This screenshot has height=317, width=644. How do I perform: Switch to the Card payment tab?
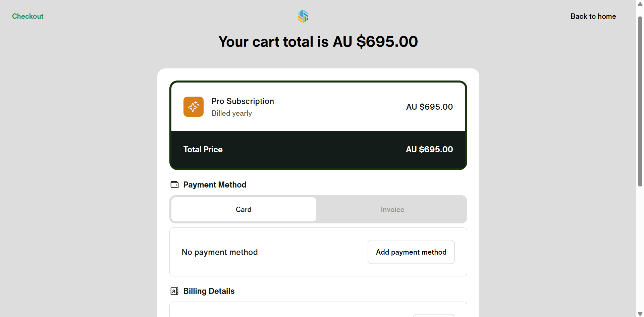(x=244, y=209)
